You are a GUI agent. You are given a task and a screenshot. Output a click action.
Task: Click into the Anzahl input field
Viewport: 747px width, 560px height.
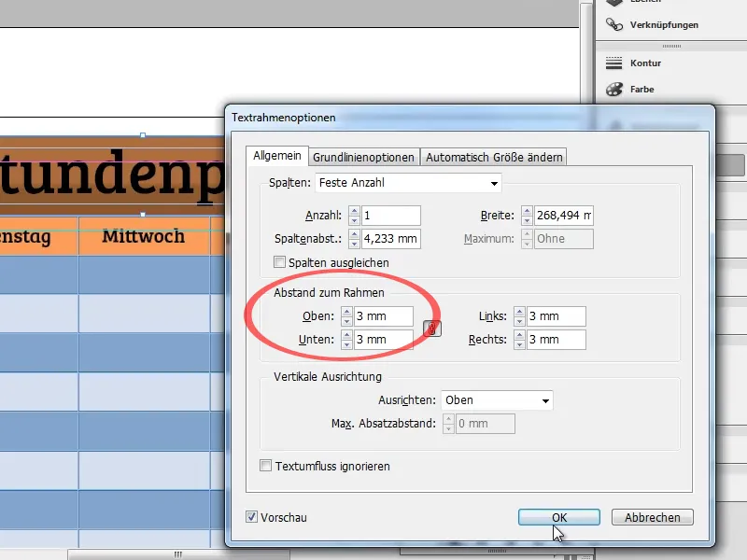pyautogui.click(x=391, y=216)
